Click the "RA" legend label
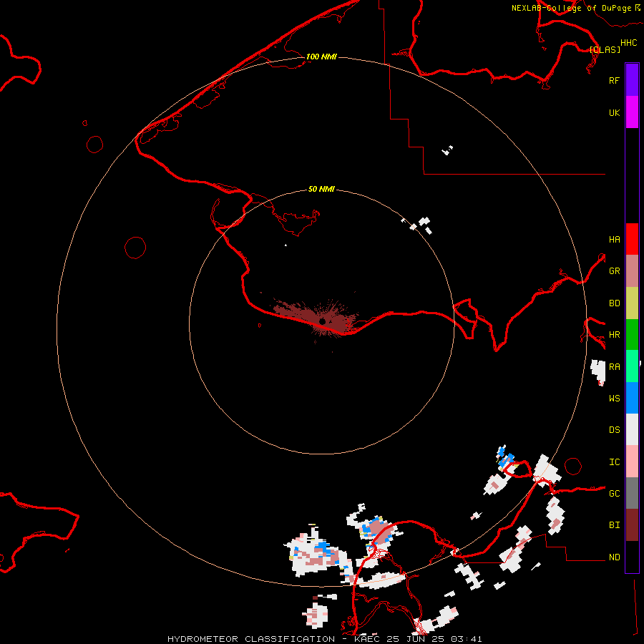Screen dimensions: 644x644 (614, 367)
